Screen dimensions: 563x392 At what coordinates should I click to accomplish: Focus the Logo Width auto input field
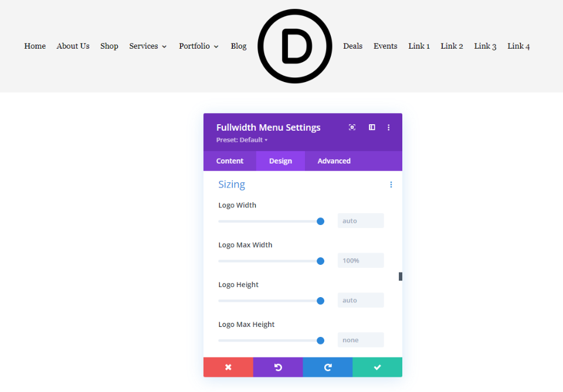click(361, 221)
